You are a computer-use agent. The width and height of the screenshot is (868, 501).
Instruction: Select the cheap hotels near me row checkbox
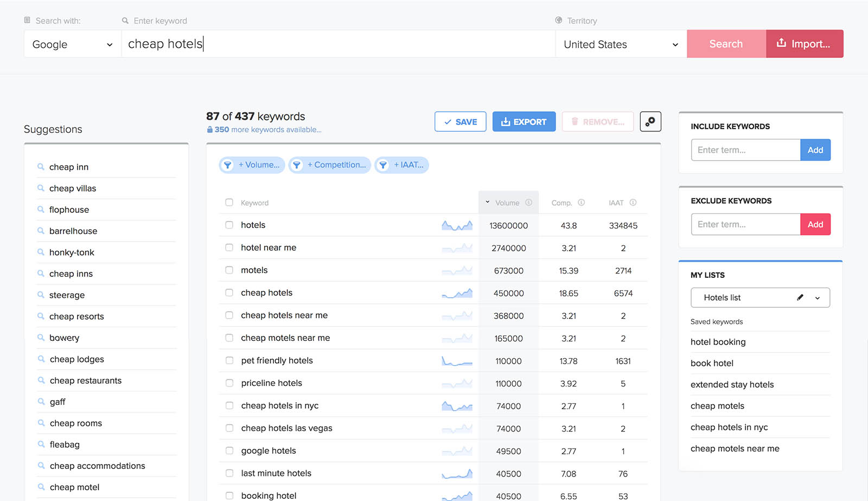pyautogui.click(x=229, y=315)
